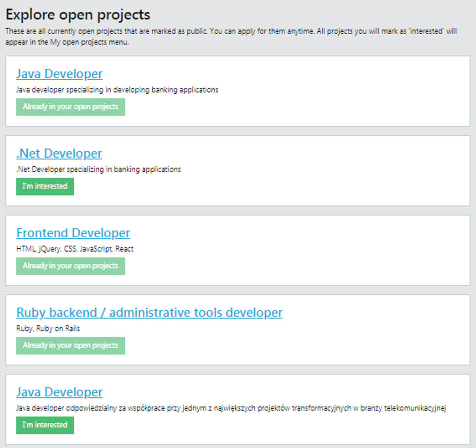The width and height of the screenshot is (476, 448).
Task: Open the Java Developer telecom project title
Action: coord(59,392)
